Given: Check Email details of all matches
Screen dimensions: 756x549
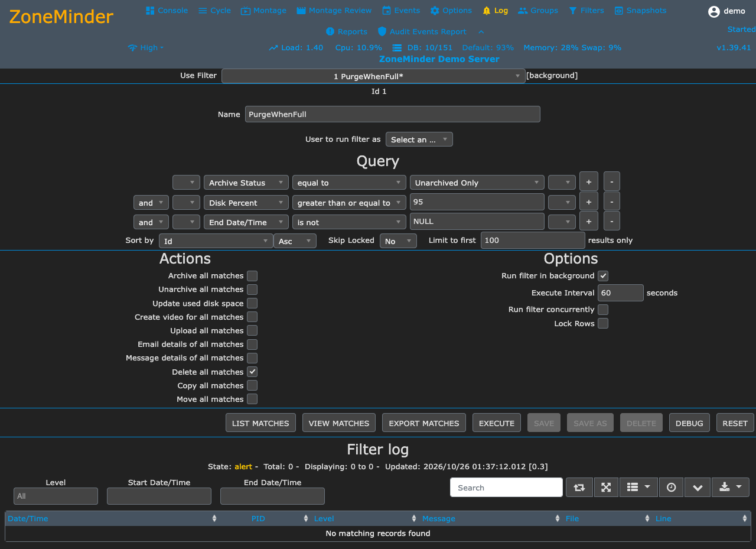Looking at the screenshot, I should (252, 345).
